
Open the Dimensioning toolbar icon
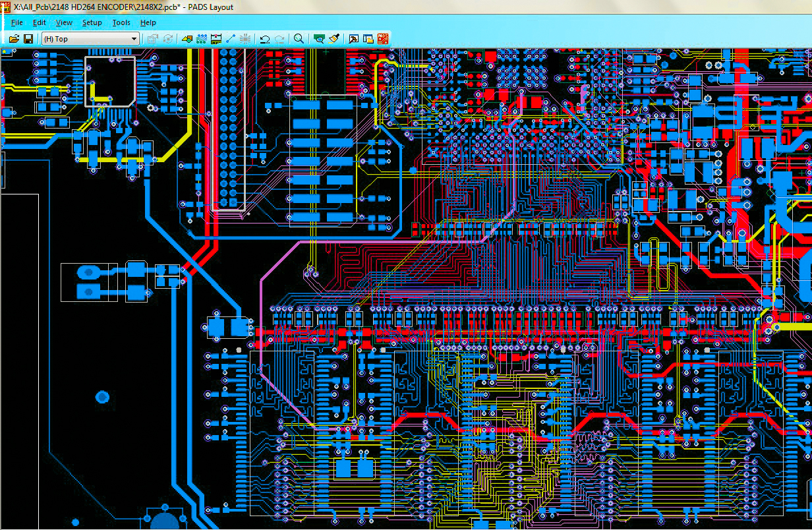[x=216, y=39]
